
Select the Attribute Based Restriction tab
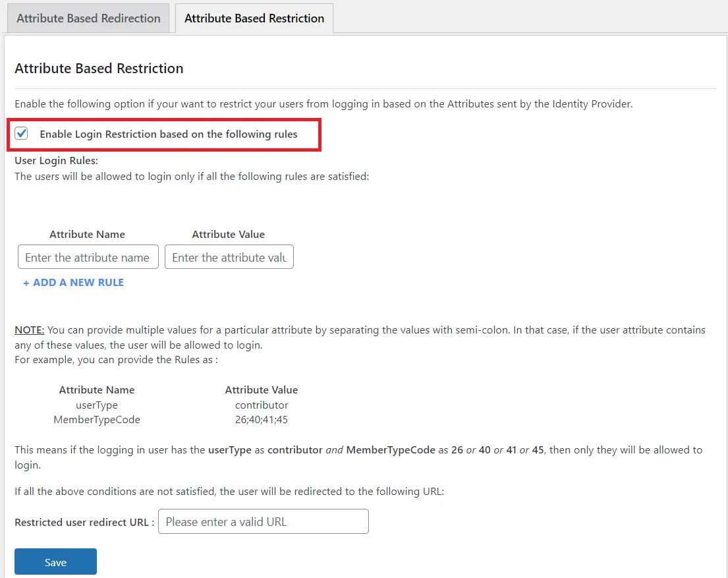254,18
